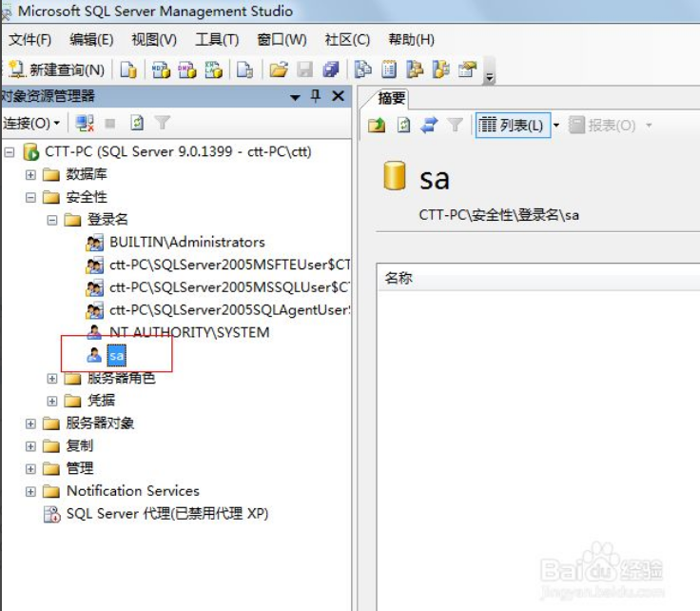Click the Save disk icon
Viewport: 700px width, 611px height.
[x=305, y=69]
